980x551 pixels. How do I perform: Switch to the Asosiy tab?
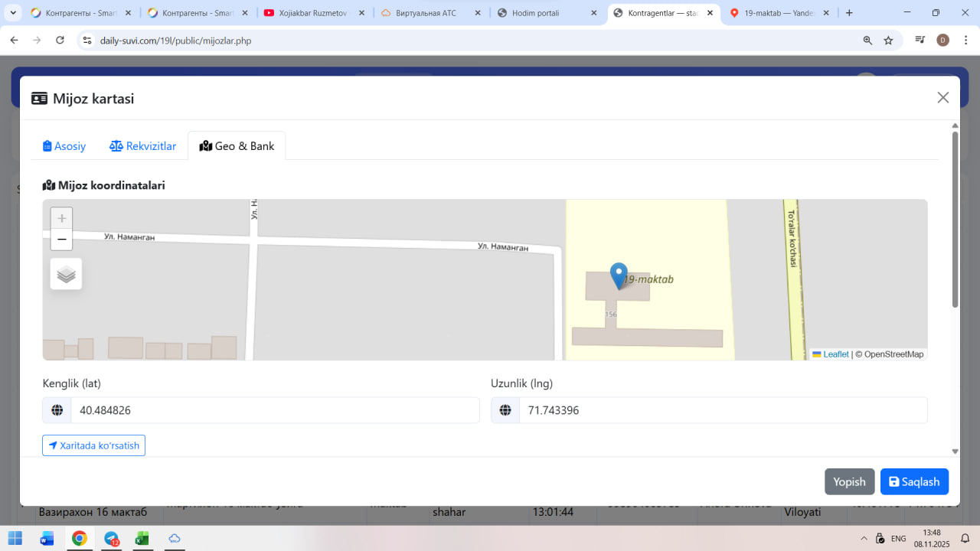point(64,145)
